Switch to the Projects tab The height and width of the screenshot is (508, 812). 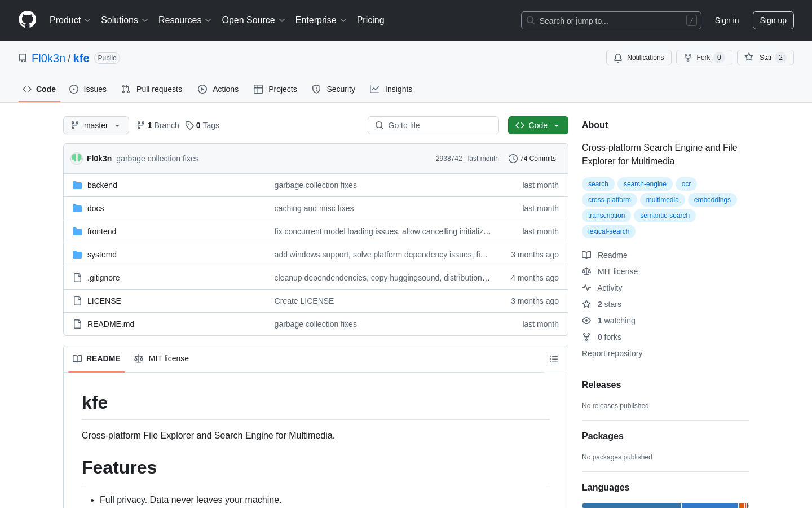pos(275,89)
